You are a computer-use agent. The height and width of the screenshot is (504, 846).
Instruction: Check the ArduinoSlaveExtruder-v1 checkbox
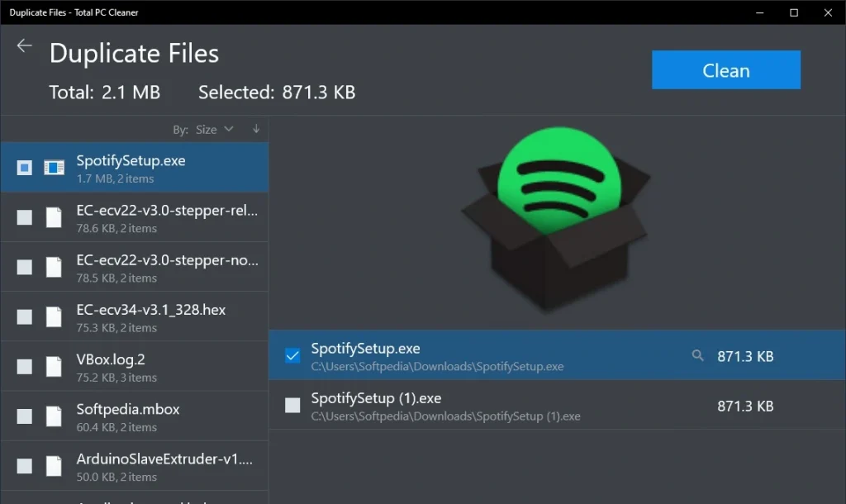click(24, 466)
